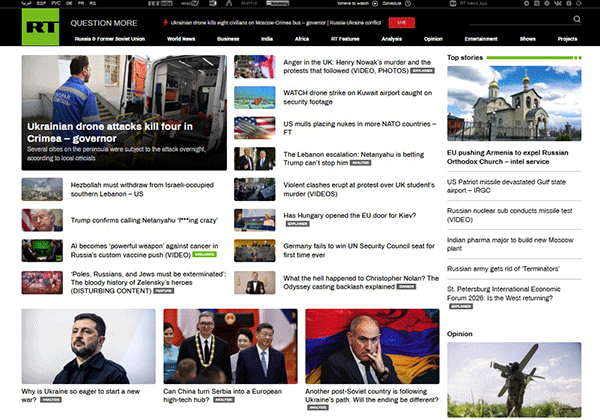The image size is (600, 420).
Task: Open EU pushing Armenia top story
Action: click(x=507, y=157)
